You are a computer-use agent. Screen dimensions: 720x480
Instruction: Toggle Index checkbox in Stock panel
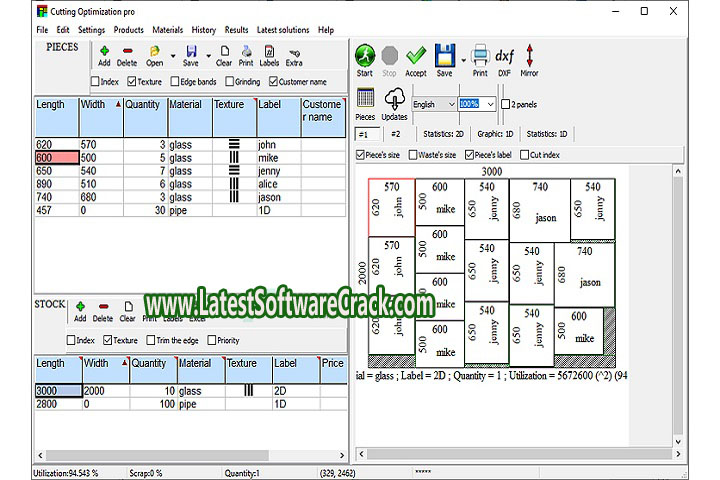point(71,340)
